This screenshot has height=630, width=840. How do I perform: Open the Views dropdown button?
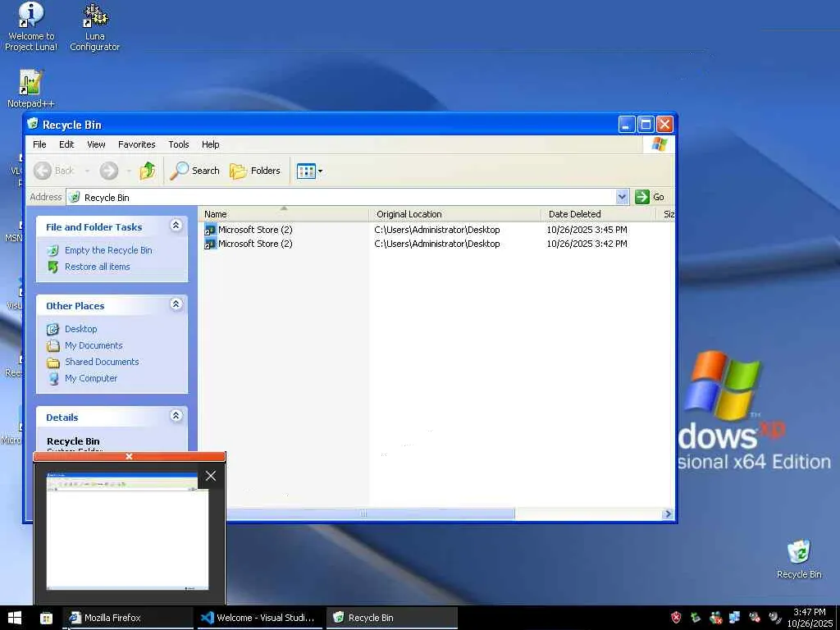coord(309,171)
